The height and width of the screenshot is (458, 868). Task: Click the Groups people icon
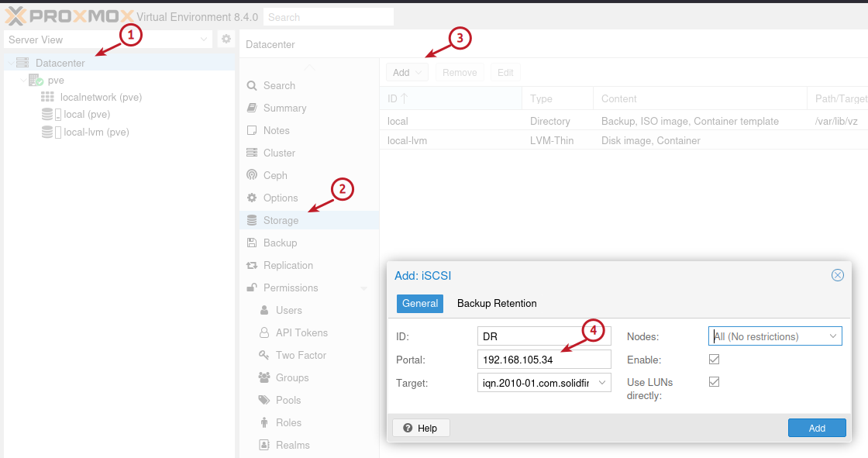click(x=264, y=377)
